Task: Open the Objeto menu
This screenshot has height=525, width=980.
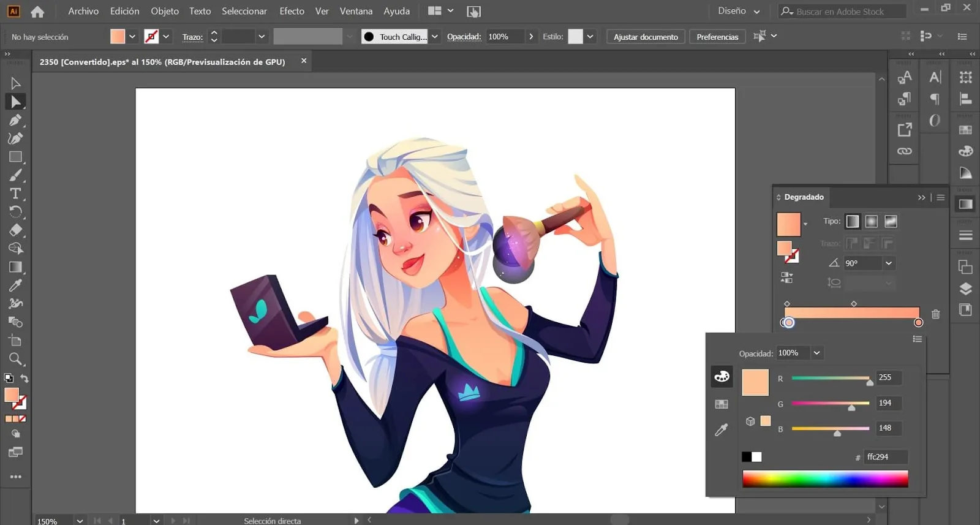Action: point(165,11)
